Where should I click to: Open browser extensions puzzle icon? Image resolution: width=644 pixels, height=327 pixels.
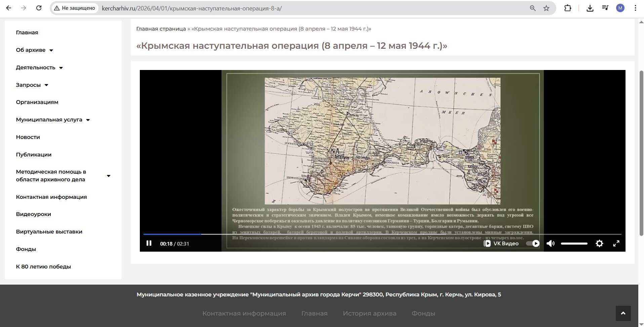pos(567,8)
